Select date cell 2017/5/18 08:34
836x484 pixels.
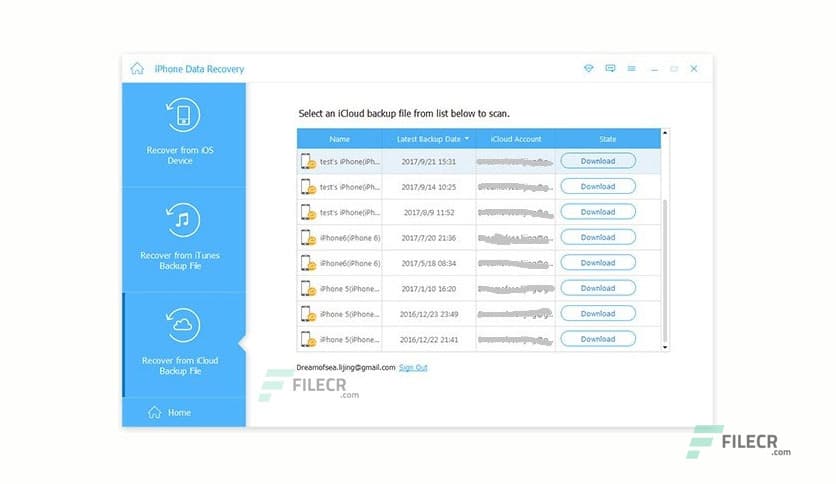point(429,263)
